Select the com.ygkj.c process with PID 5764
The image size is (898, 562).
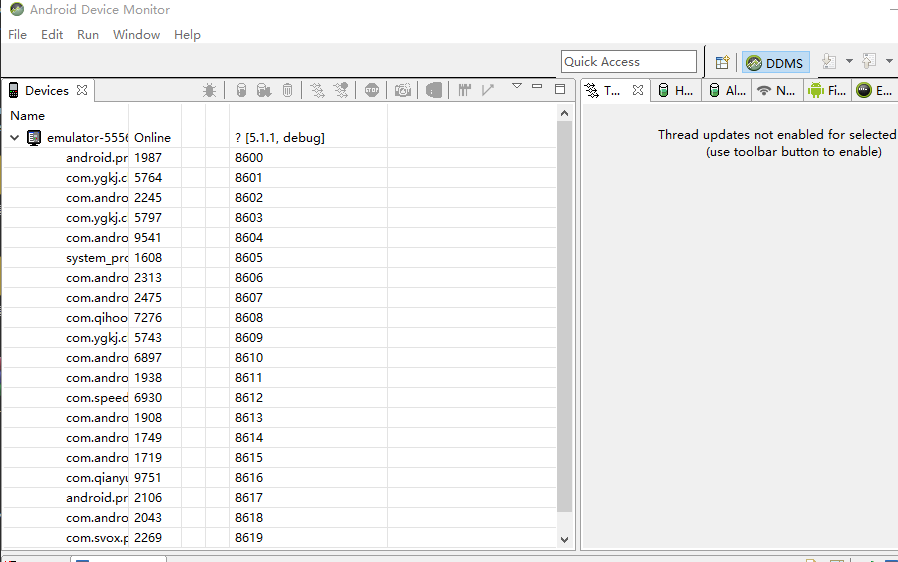[279, 178]
